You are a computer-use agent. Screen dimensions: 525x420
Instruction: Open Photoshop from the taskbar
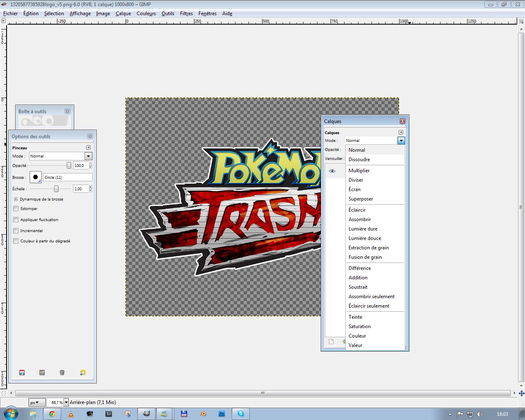click(x=222, y=414)
